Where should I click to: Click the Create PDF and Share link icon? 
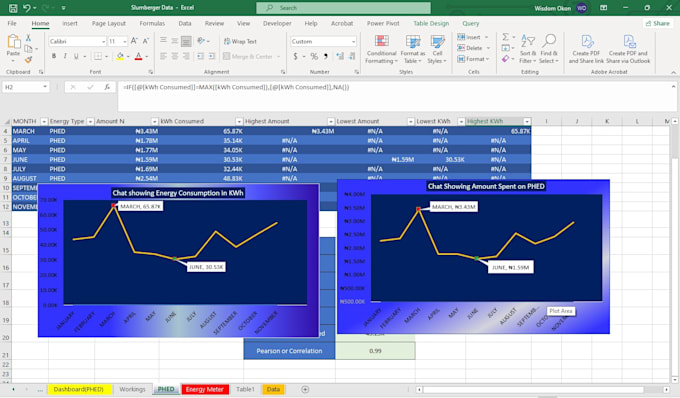coord(586,42)
